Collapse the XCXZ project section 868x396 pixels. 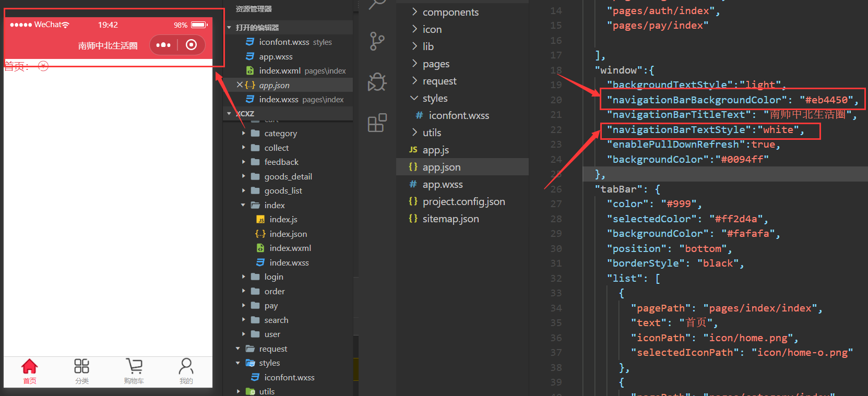229,113
